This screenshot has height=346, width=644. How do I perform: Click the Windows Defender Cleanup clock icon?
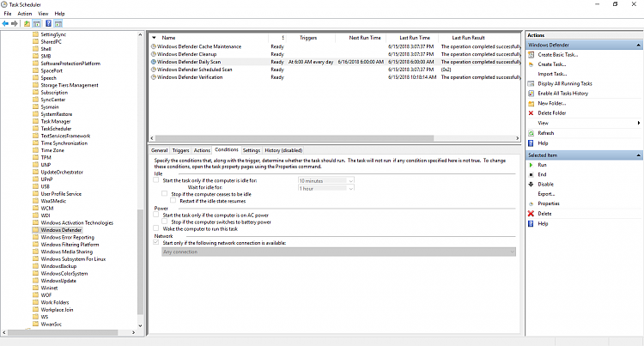tap(154, 54)
